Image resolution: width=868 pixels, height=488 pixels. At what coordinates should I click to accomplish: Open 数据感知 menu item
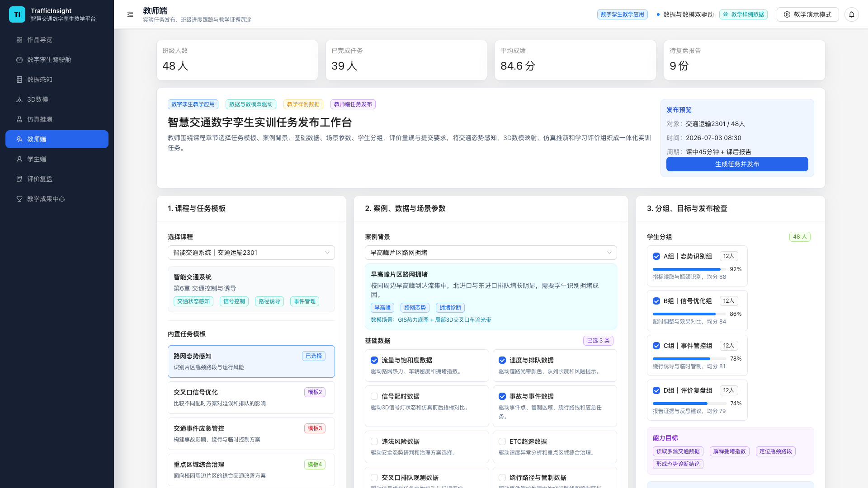(57, 80)
